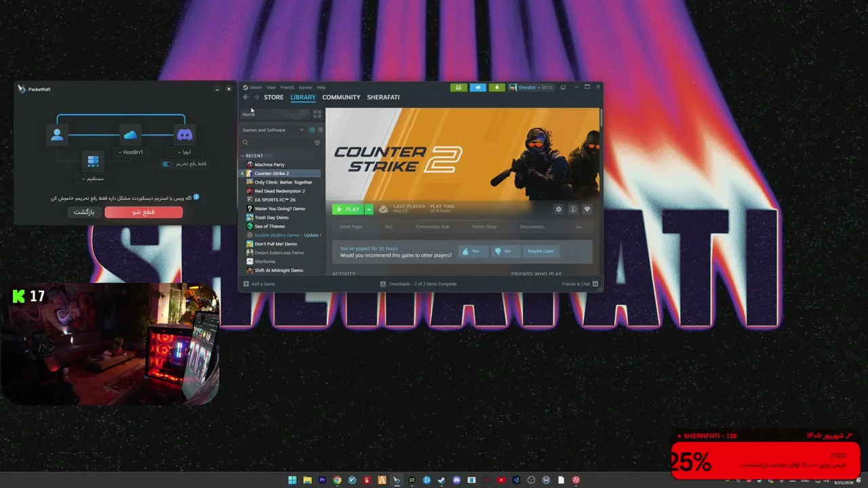The image size is (868, 488).
Task: Open the Community Hub link
Action: (433, 227)
